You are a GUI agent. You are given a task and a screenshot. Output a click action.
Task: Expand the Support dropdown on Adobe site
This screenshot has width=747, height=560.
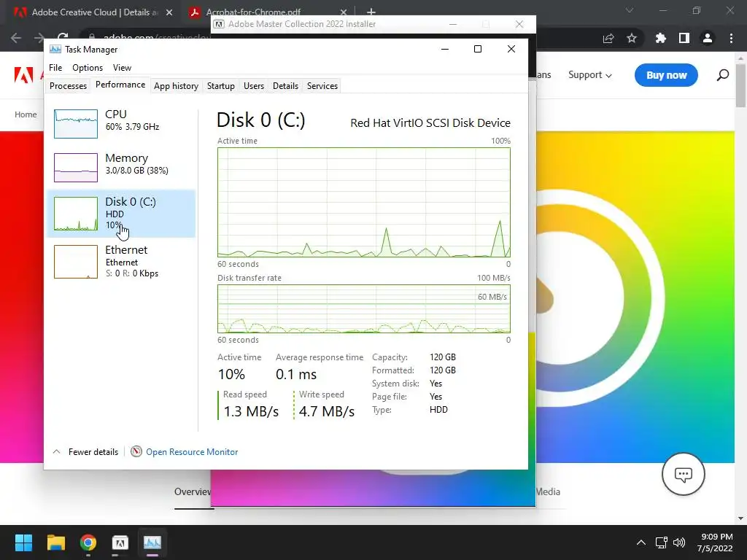[589, 75]
